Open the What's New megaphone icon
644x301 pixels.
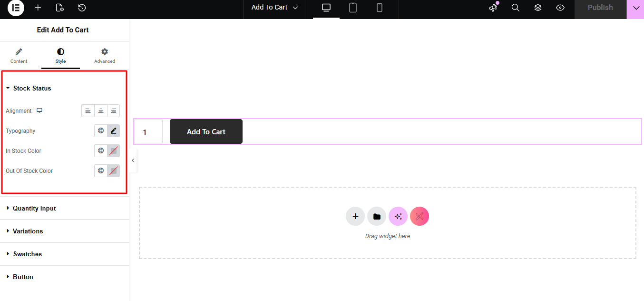493,8
